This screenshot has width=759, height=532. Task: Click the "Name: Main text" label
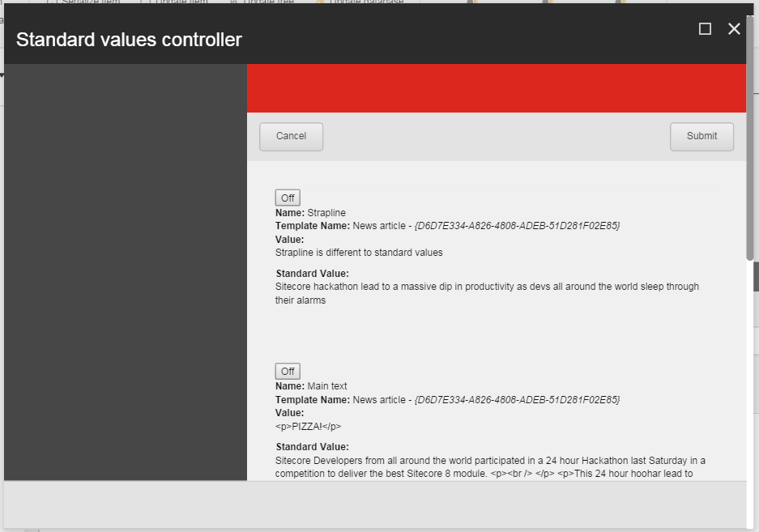[311, 386]
